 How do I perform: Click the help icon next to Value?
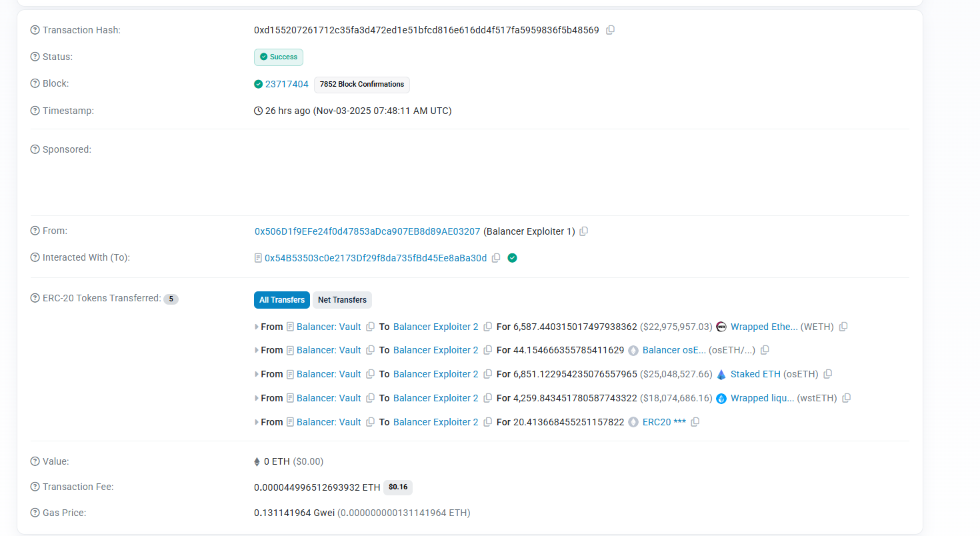tap(35, 461)
